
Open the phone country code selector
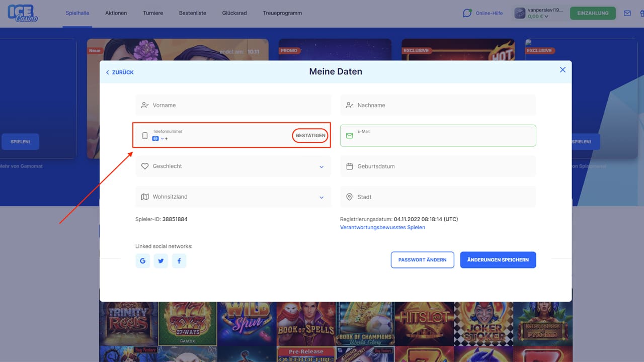[x=158, y=138]
